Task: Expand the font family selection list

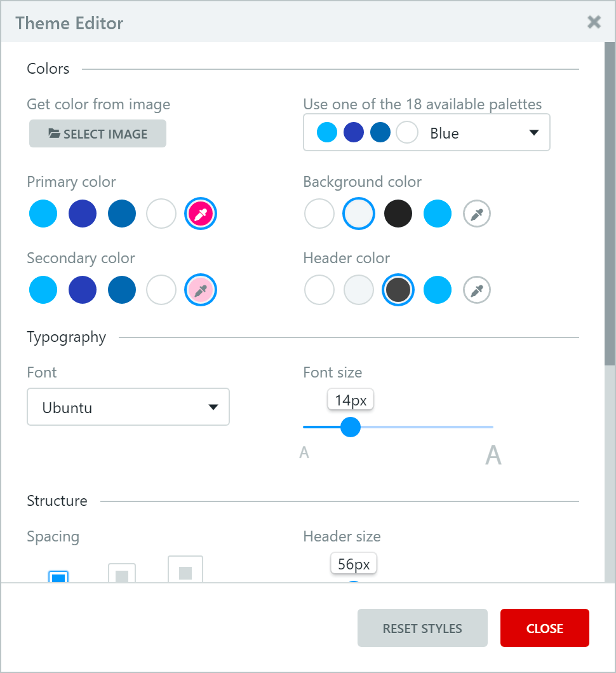Action: click(213, 407)
